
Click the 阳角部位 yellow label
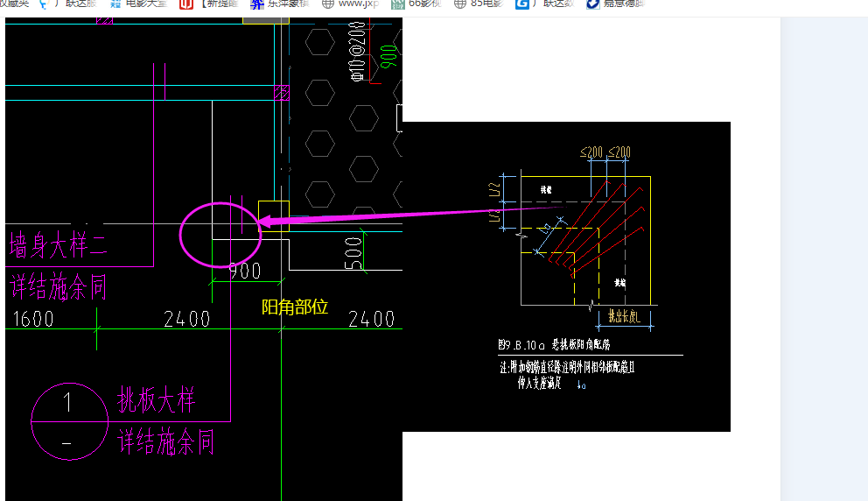tap(295, 307)
